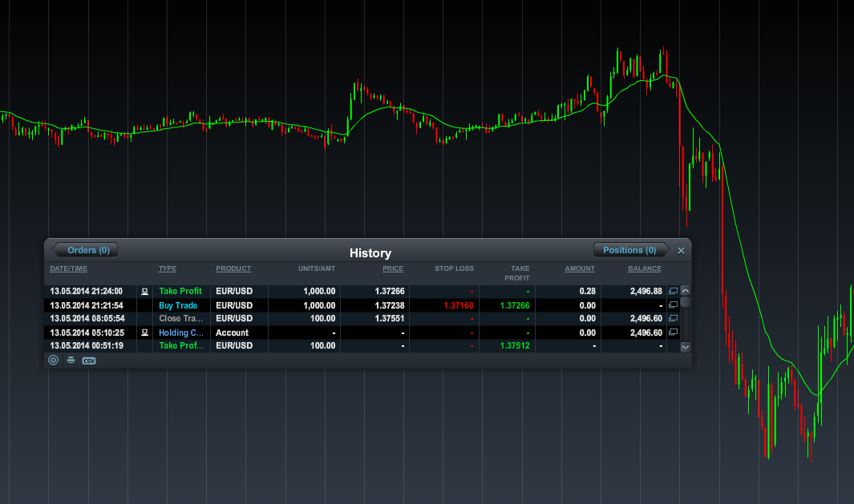Screen dimensions: 854x504
Task: Click take profit value 1.37266
Action: pos(515,305)
